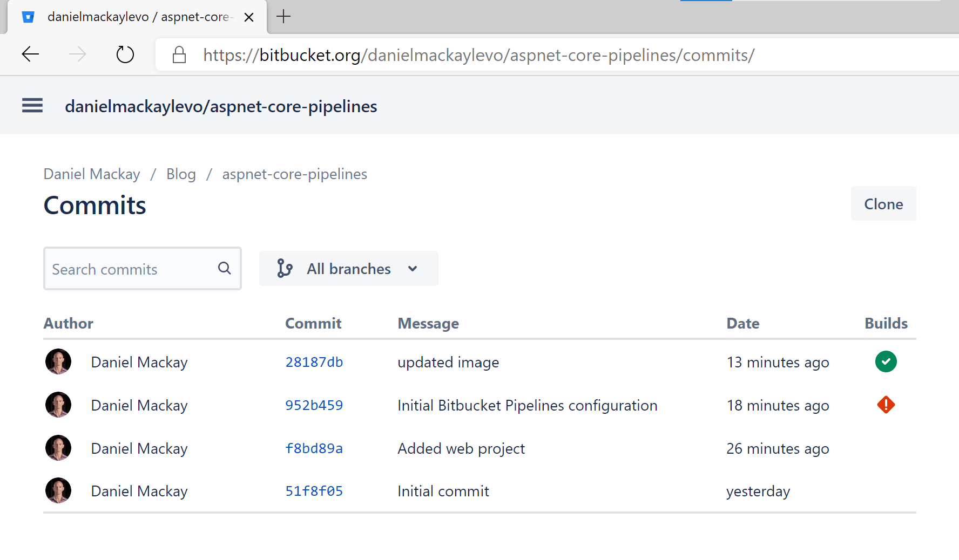Open a new browser tab with plus icon
This screenshot has width=959, height=560.
(x=283, y=17)
